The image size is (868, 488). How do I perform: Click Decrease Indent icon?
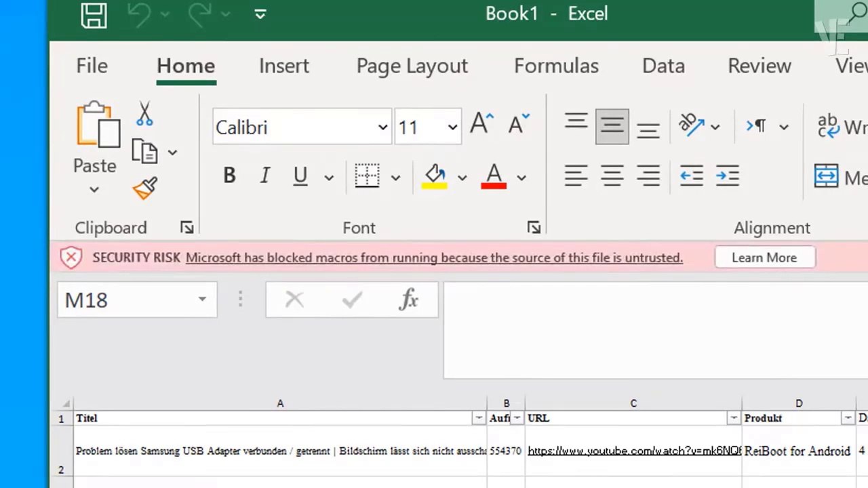click(692, 176)
